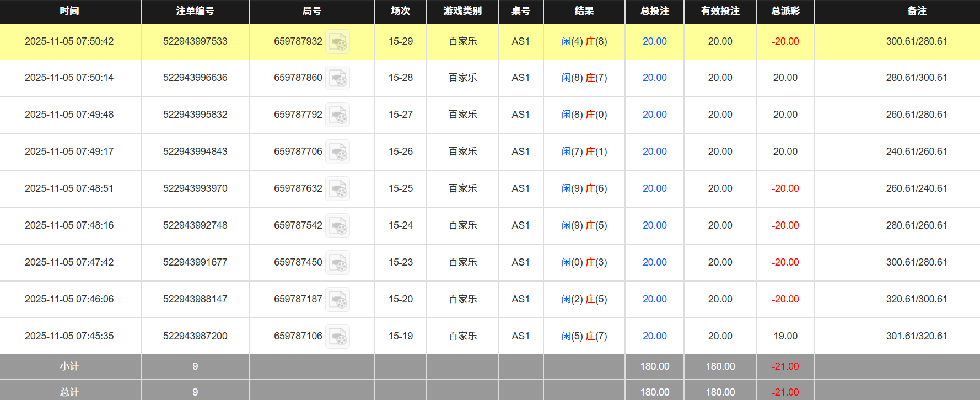Image resolution: width=980 pixels, height=400 pixels.
Task: Click blue 20.00 bet amount in 15-25 row
Action: [x=654, y=188]
